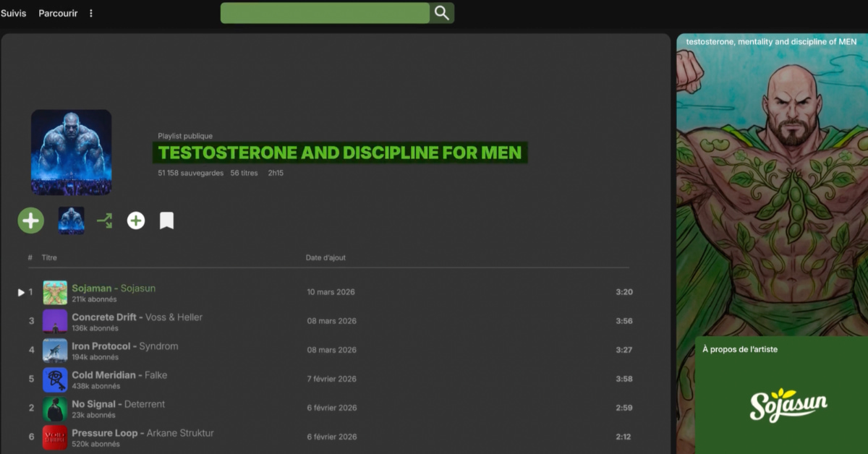Select the Sojaman track title

click(x=92, y=288)
